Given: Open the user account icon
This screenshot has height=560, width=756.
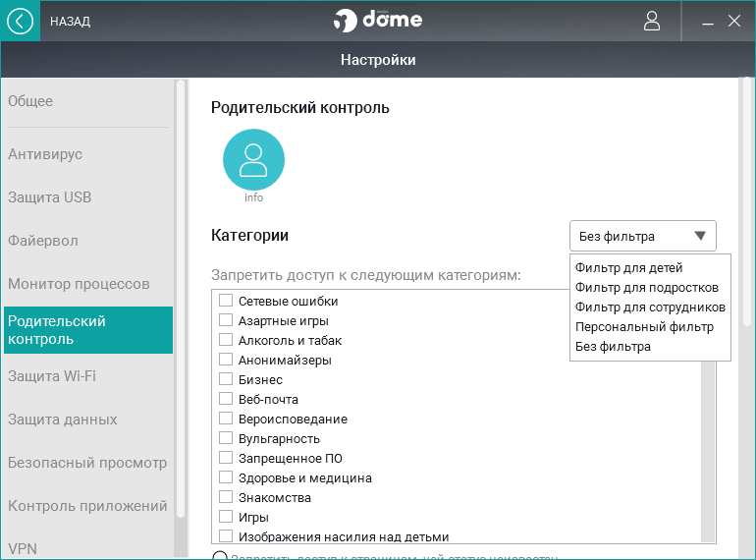Looking at the screenshot, I should tap(652, 21).
